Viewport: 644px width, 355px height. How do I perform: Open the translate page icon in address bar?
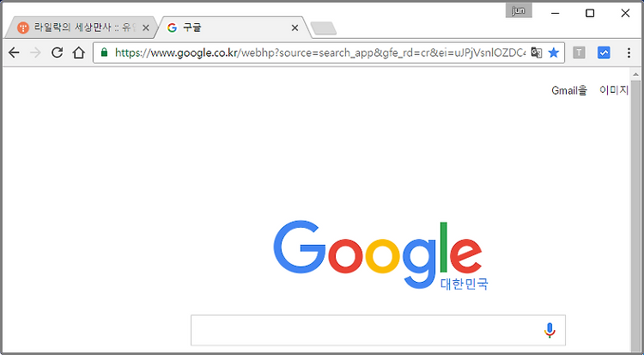pos(537,52)
